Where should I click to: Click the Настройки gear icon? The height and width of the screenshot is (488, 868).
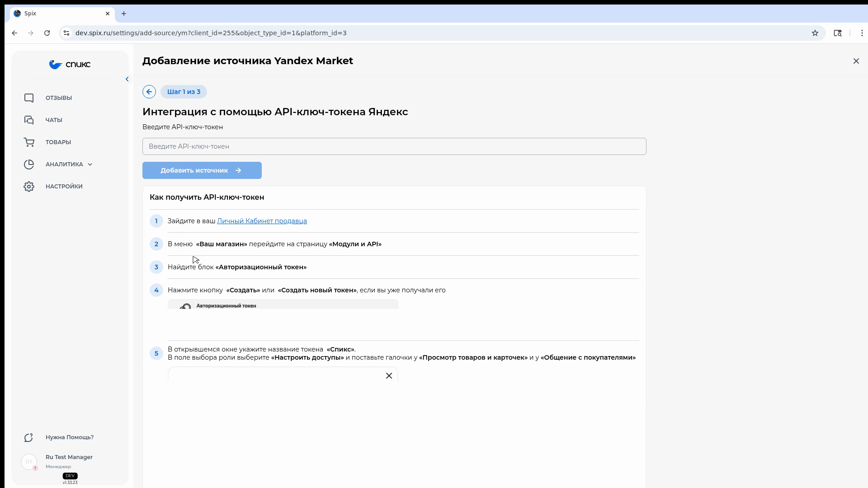(x=29, y=187)
